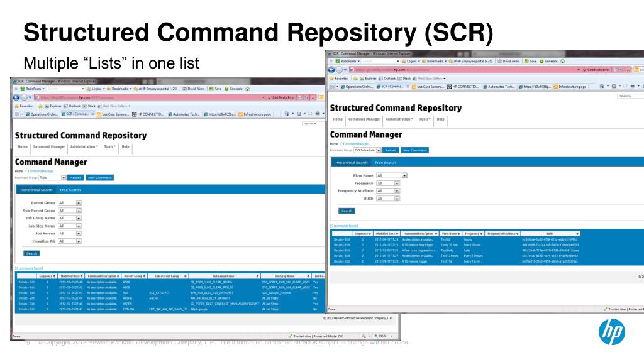Open Job Step Name dropdown

(69, 226)
